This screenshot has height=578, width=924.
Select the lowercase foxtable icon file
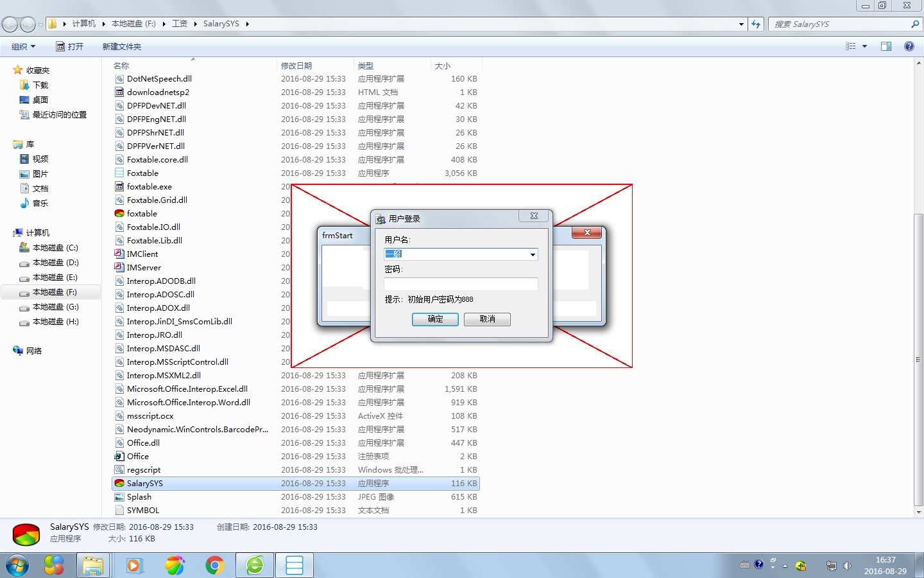(x=142, y=213)
